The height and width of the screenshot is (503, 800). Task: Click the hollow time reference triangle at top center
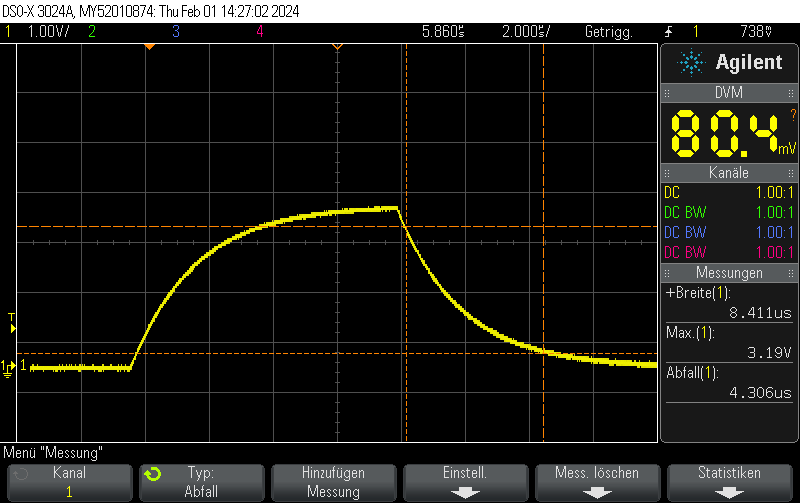click(x=337, y=47)
